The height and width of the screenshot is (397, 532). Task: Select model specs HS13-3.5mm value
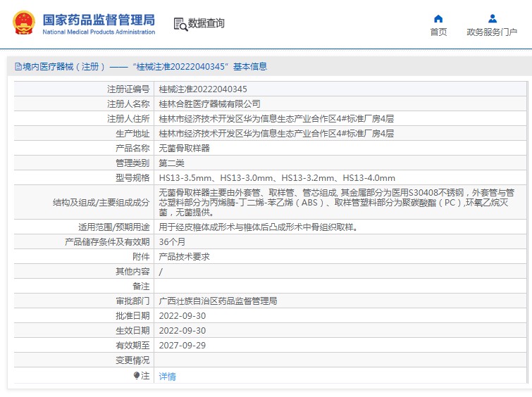click(x=277, y=178)
